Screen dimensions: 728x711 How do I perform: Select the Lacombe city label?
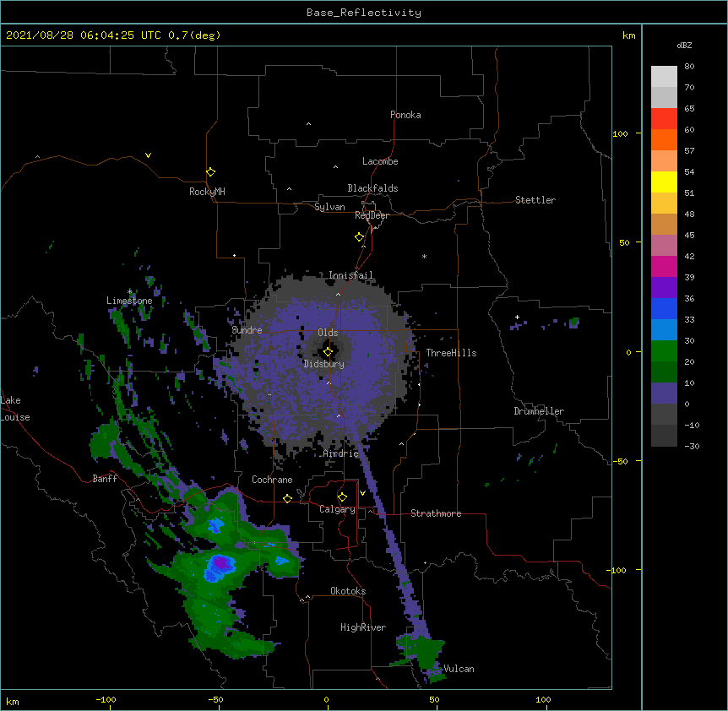pos(380,161)
